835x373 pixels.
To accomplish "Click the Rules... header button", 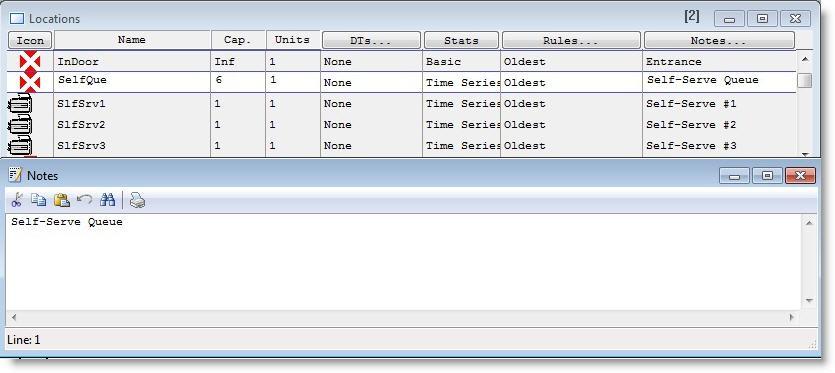I will click(x=571, y=40).
